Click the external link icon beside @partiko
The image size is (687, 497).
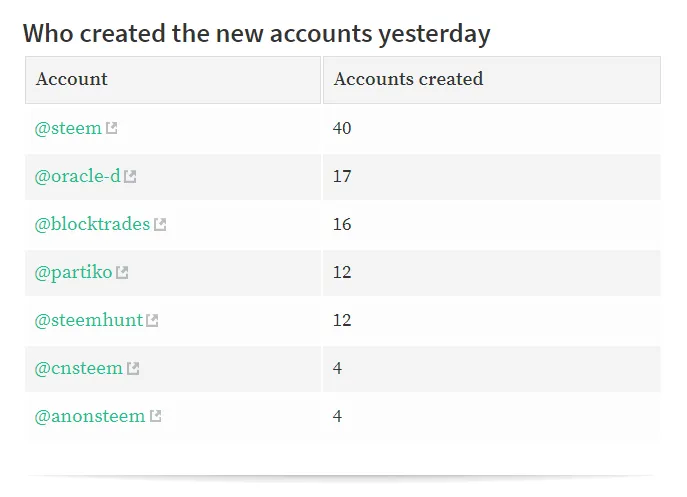coord(122,273)
